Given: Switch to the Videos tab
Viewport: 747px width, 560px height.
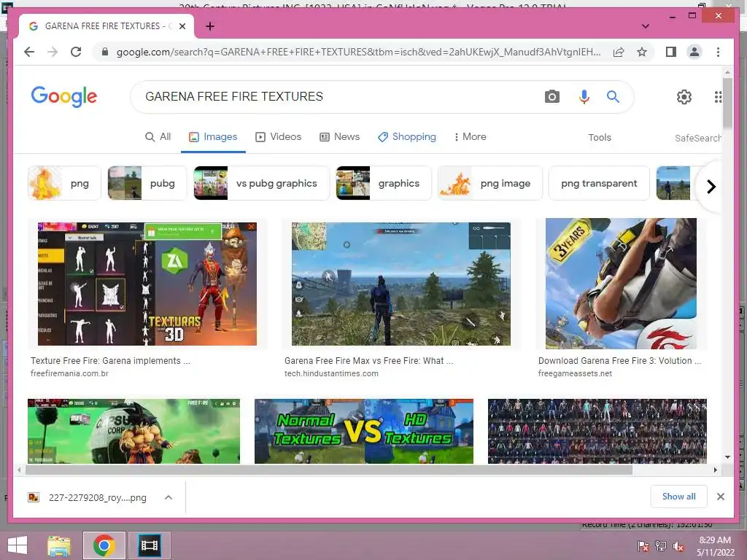Looking at the screenshot, I should [278, 137].
